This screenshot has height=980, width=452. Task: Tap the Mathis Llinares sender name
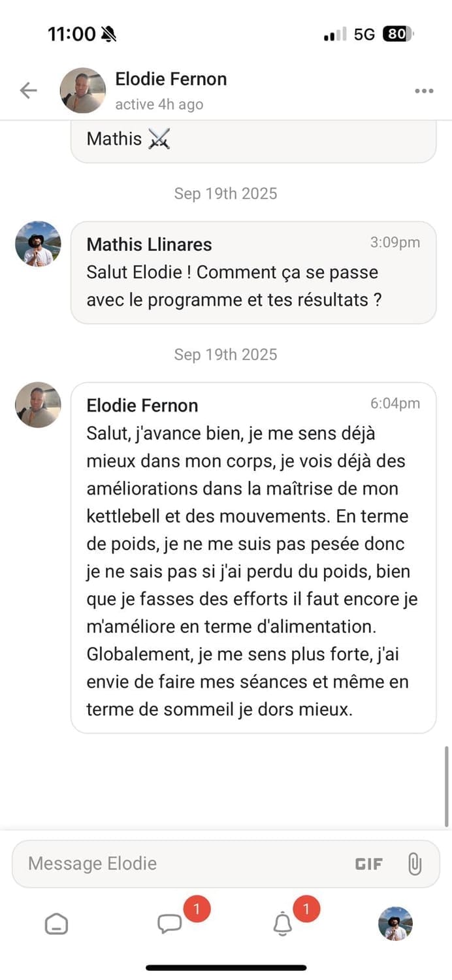(149, 244)
